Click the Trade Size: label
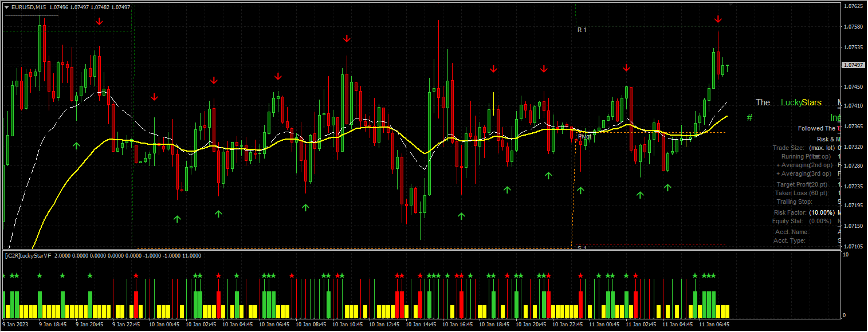The height and width of the screenshot is (332, 868). (x=788, y=148)
